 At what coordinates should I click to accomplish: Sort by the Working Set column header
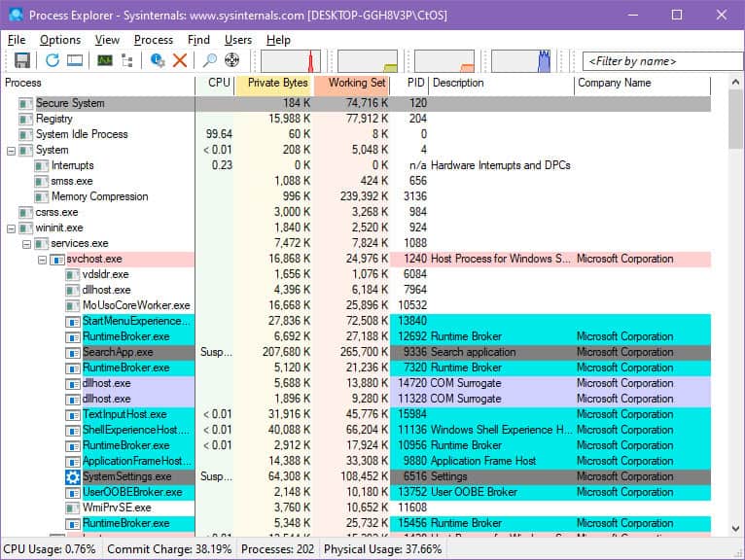[x=352, y=83]
